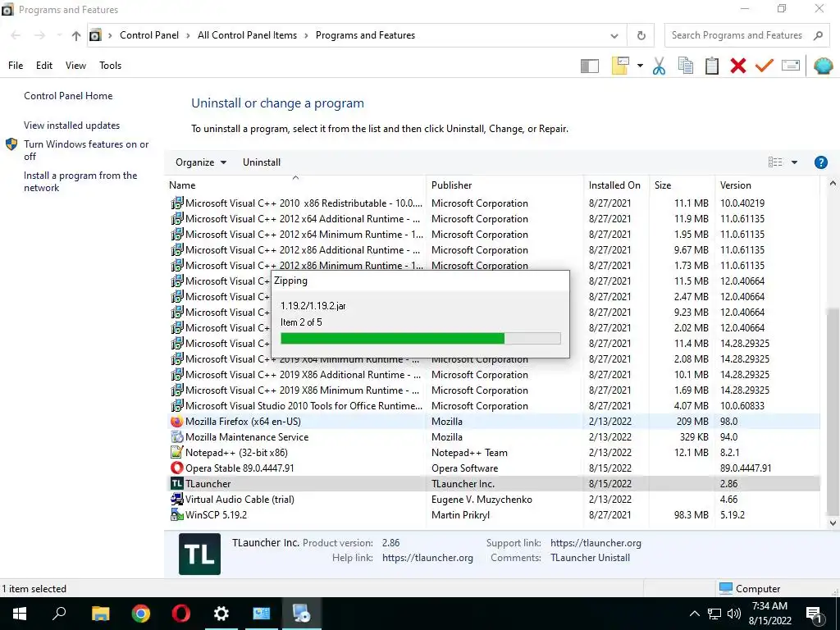Click the vertical scrollbar down arrow
Viewport: 840px width, 630px height.
(833, 523)
